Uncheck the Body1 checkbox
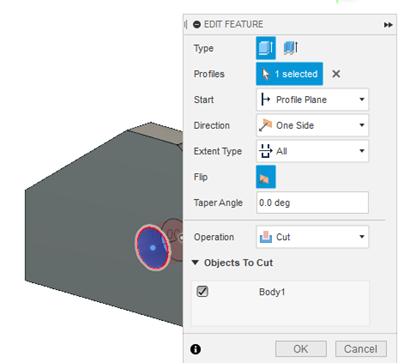 [x=202, y=292]
